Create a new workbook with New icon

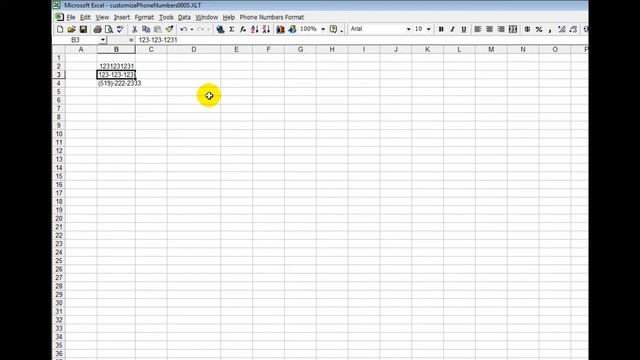coord(60,29)
